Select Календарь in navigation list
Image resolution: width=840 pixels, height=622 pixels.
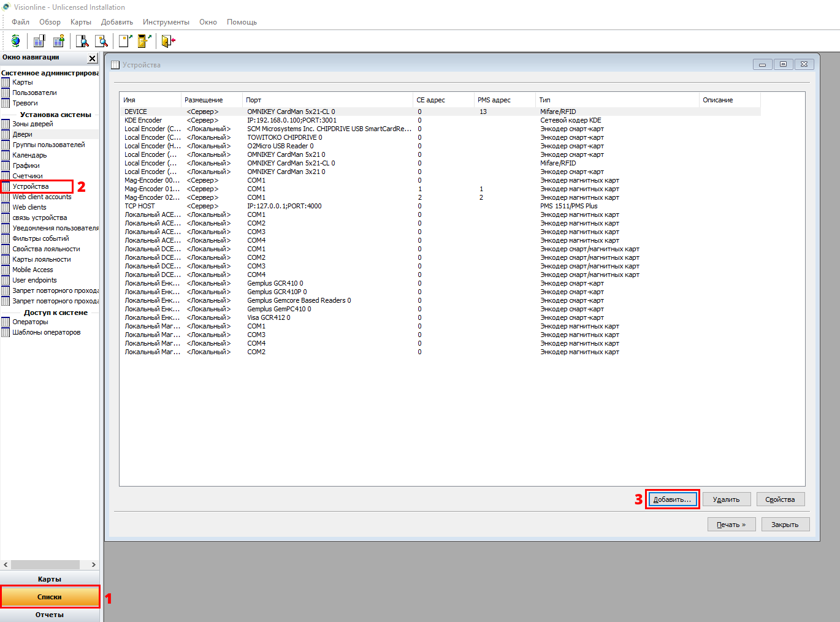click(29, 155)
